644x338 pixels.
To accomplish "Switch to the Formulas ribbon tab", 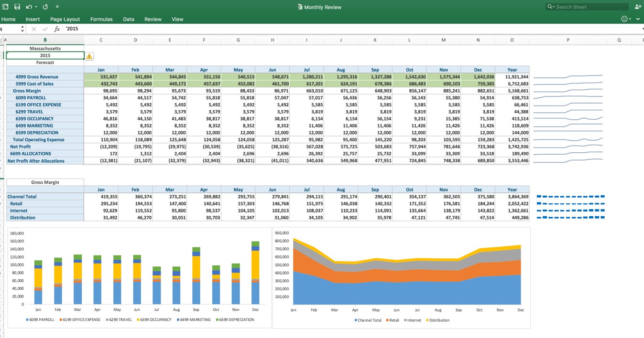I will [x=101, y=19].
